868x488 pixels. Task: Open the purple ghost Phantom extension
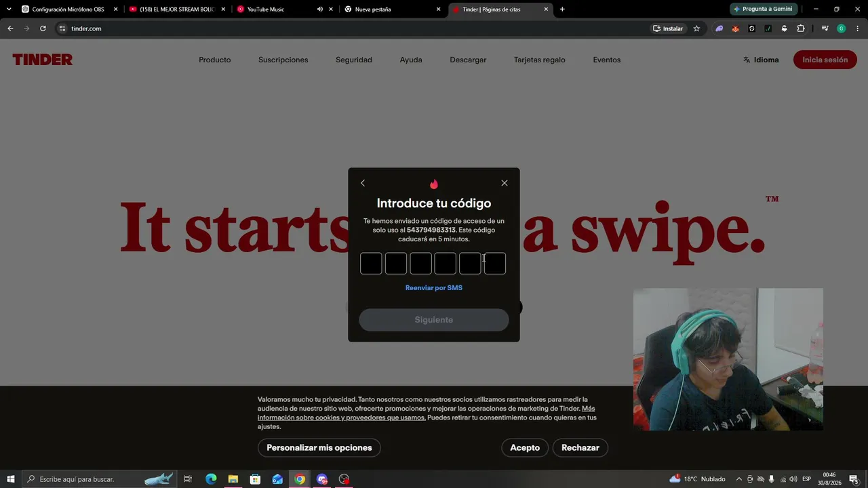pyautogui.click(x=719, y=28)
